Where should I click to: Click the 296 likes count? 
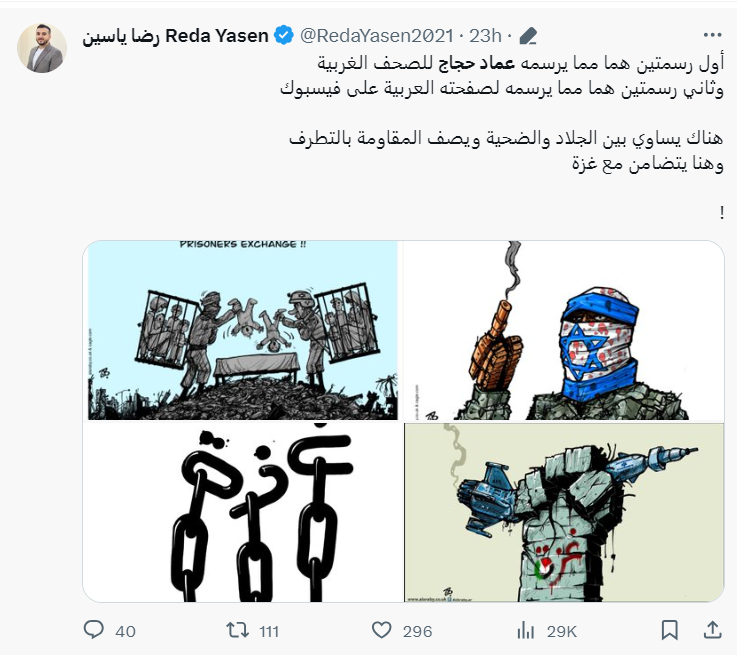[417, 632]
